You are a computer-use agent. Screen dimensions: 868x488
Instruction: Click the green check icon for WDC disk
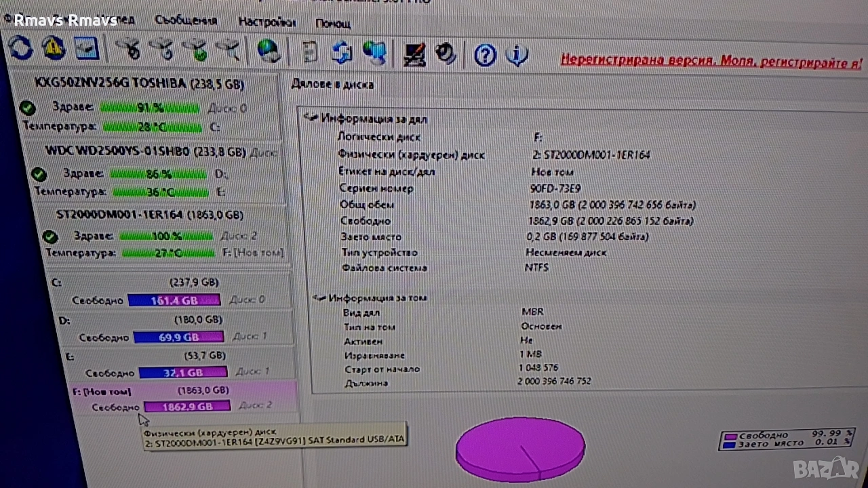39,174
